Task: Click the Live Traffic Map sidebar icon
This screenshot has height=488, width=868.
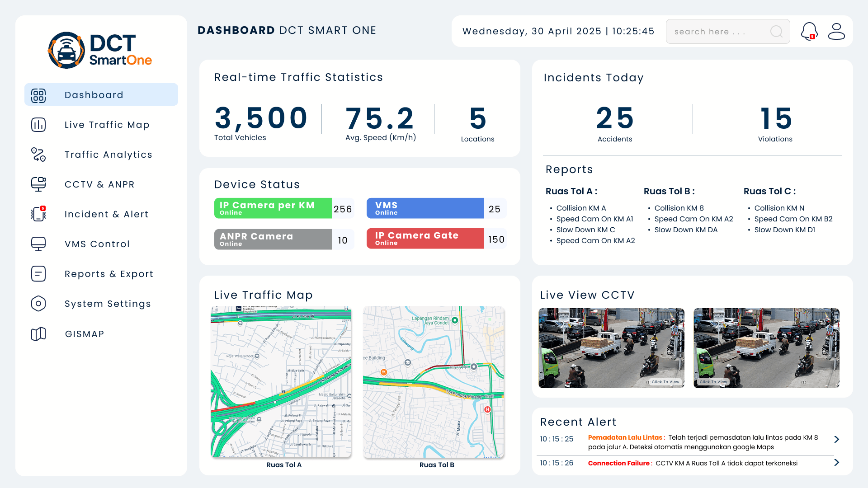Action: [38, 125]
